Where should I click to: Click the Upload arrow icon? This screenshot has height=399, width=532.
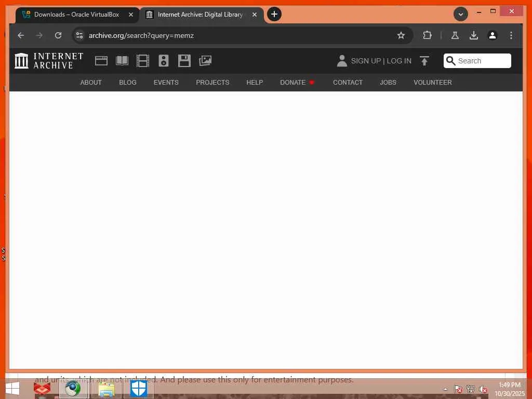click(424, 61)
